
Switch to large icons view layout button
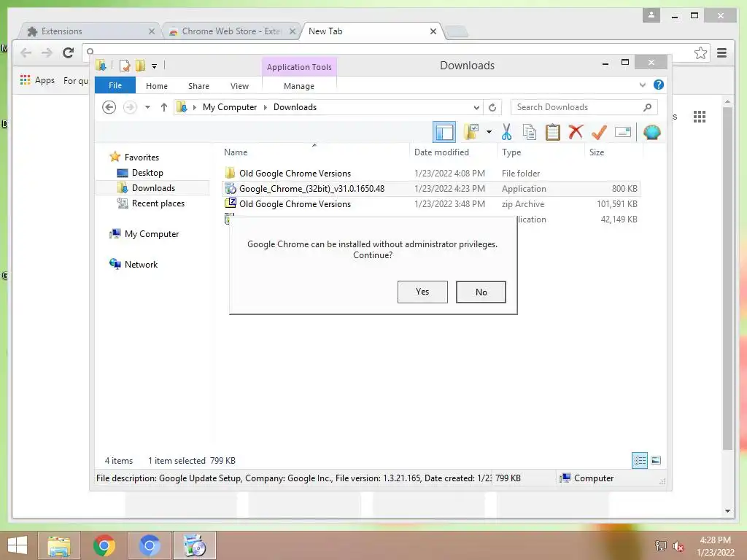pyautogui.click(x=656, y=460)
